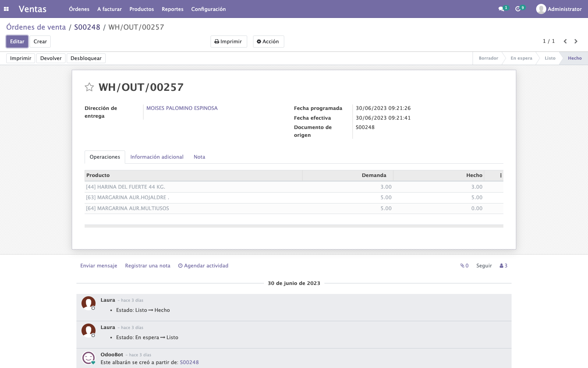Sort by the Demanda column header
This screenshot has width=588, height=368.
348,175
